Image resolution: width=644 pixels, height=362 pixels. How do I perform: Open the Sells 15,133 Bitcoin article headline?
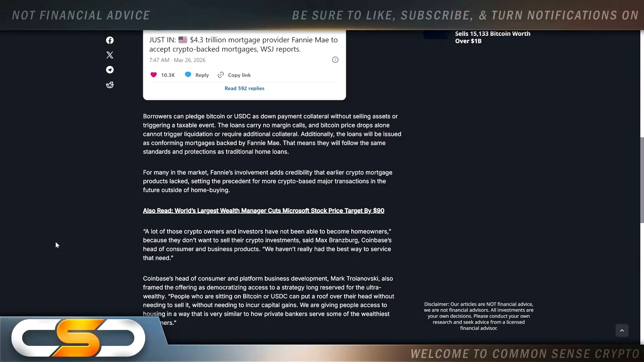pyautogui.click(x=493, y=37)
